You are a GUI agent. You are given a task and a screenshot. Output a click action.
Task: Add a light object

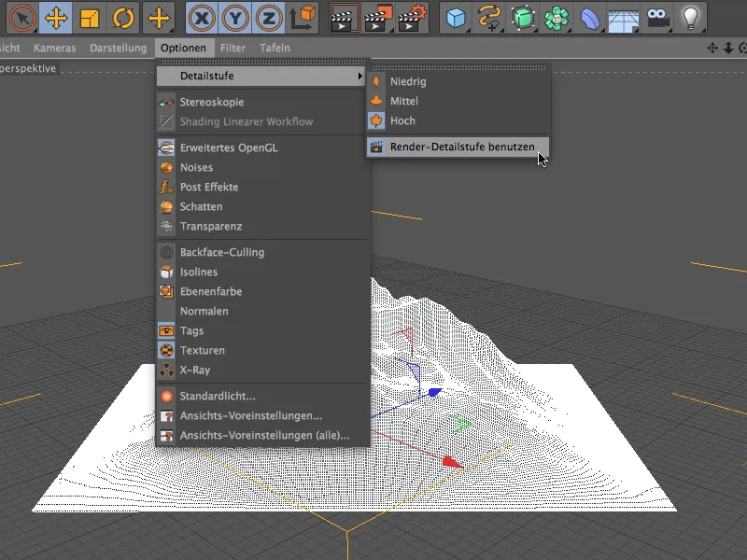click(690, 18)
